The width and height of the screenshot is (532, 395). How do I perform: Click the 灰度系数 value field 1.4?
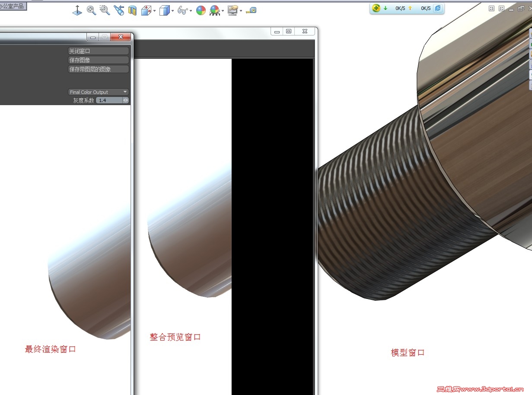tap(109, 100)
